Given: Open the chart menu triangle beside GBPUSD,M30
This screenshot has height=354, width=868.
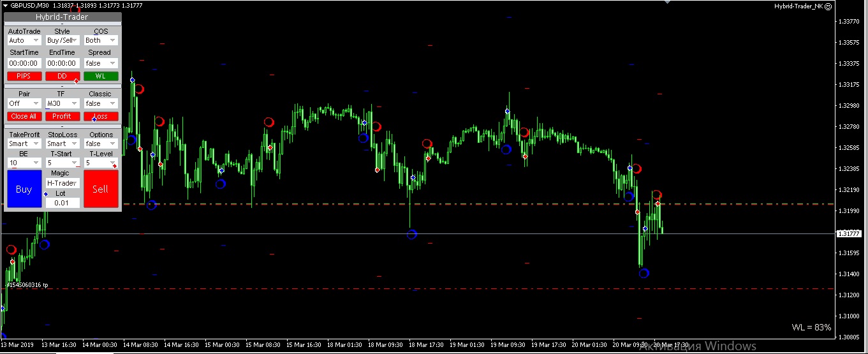Looking at the screenshot, I should coord(5,5).
